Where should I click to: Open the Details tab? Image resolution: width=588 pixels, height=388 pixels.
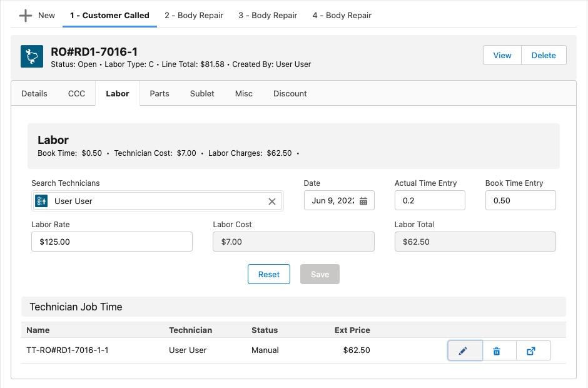coord(34,93)
